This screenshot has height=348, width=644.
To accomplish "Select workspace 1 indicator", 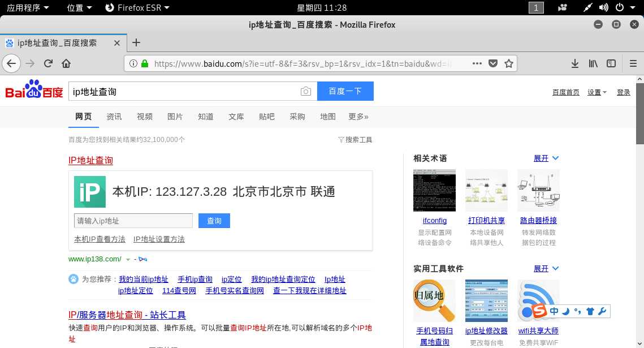I will point(536,7).
